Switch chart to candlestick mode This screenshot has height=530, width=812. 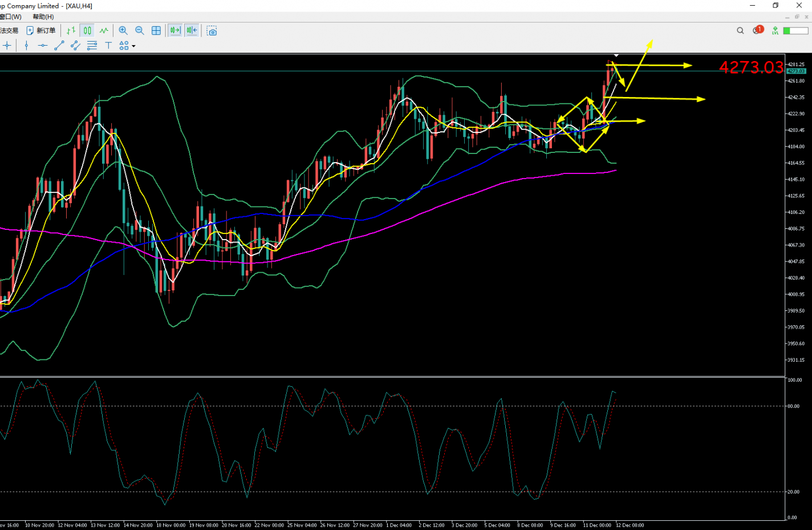pos(87,31)
